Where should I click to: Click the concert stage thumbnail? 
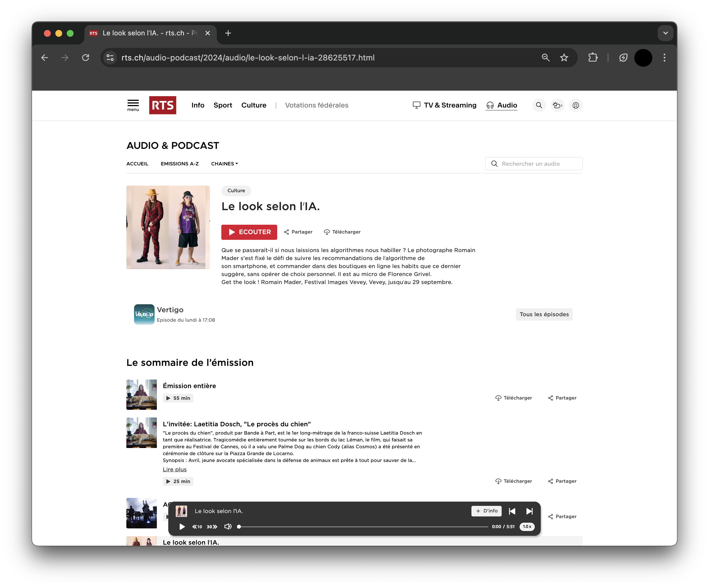pos(141,513)
